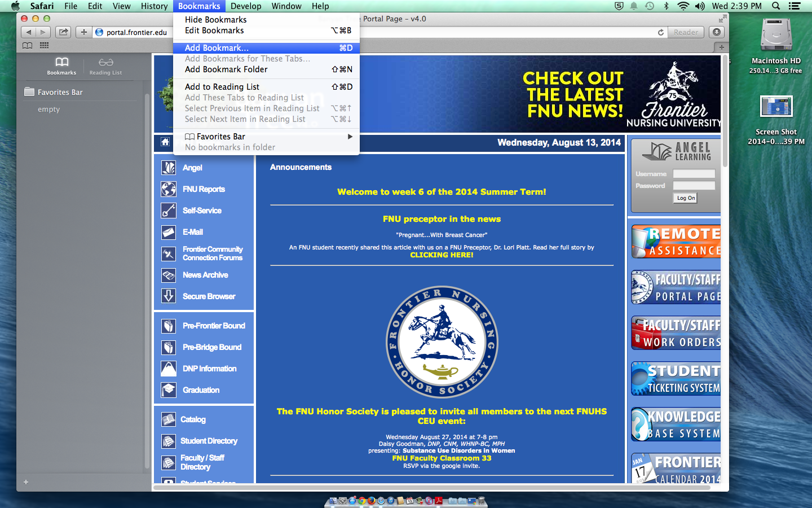The image size is (812, 508).
Task: Click the Angel Password field
Action: [694, 186]
